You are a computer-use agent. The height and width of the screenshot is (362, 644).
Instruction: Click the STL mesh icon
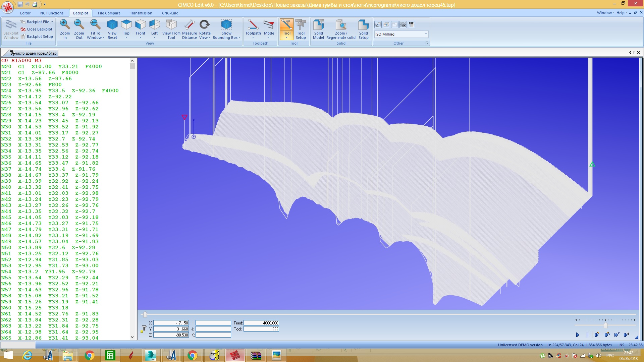coord(403,24)
